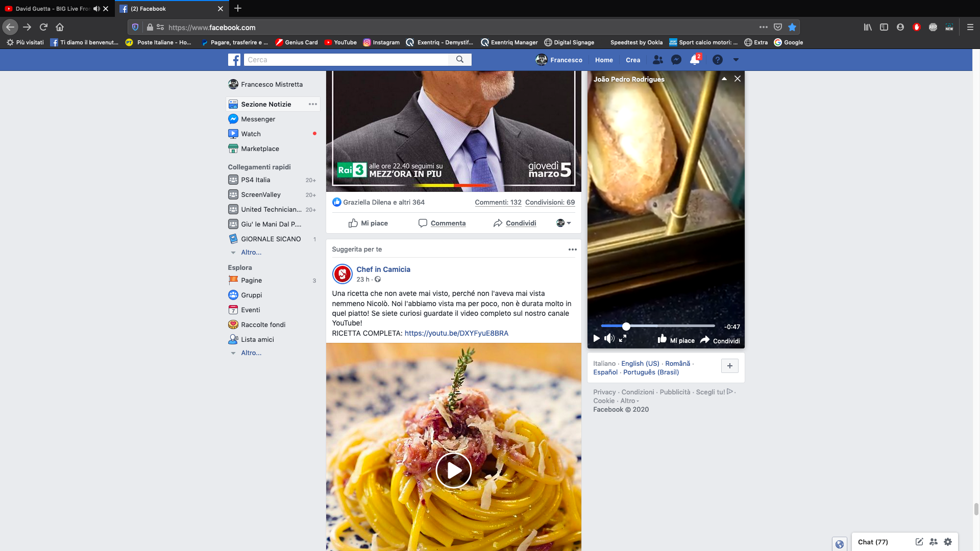Click search magnifier button in Facebook bar
The image size is (980, 551).
460,60
